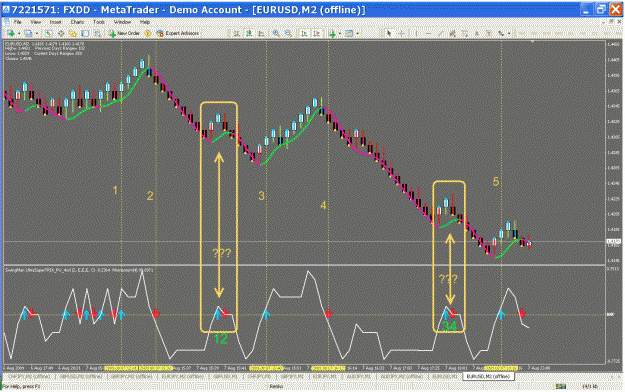Select the Arrows drawing tool
This screenshot has width=625, height=392.
click(x=500, y=33)
